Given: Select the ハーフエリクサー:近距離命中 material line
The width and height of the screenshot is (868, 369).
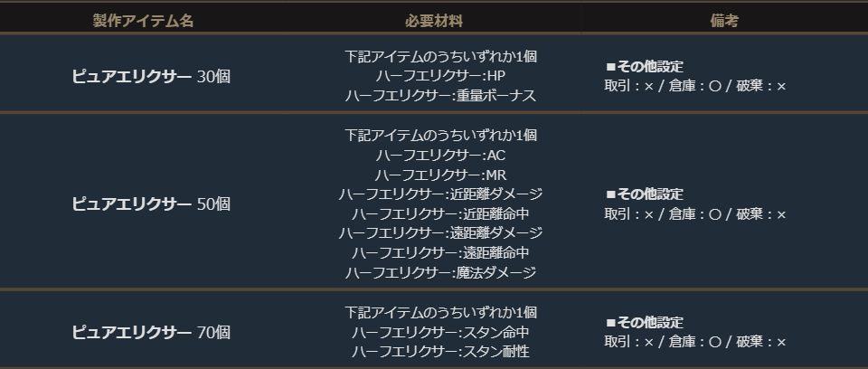Looking at the screenshot, I should click(440, 214).
